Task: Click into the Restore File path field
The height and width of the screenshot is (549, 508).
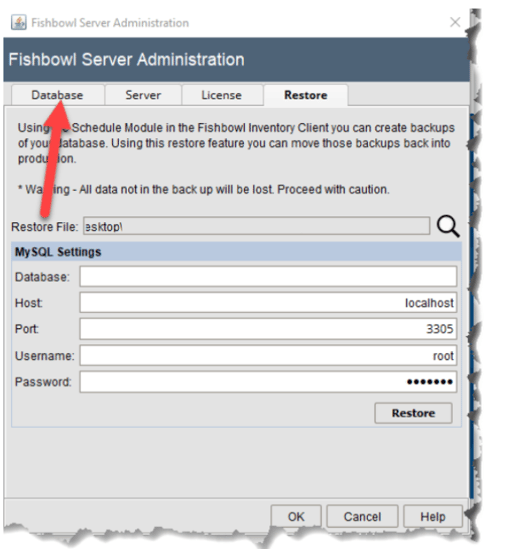Action: [256, 226]
